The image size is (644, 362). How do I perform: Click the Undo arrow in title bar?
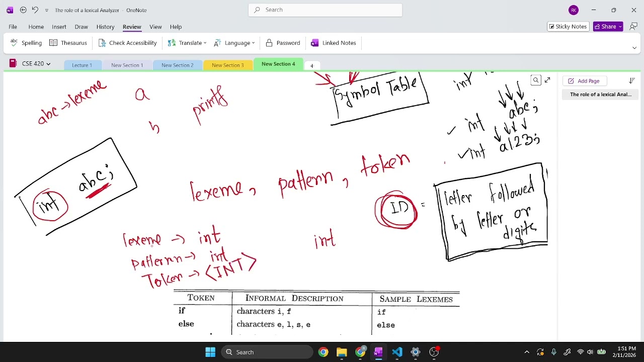[x=35, y=10]
